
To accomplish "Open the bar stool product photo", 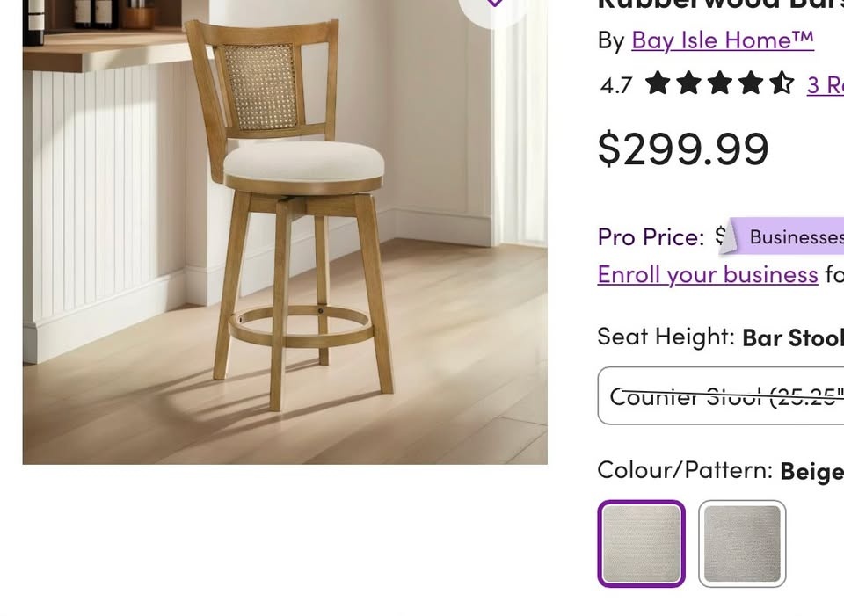I will [x=285, y=232].
